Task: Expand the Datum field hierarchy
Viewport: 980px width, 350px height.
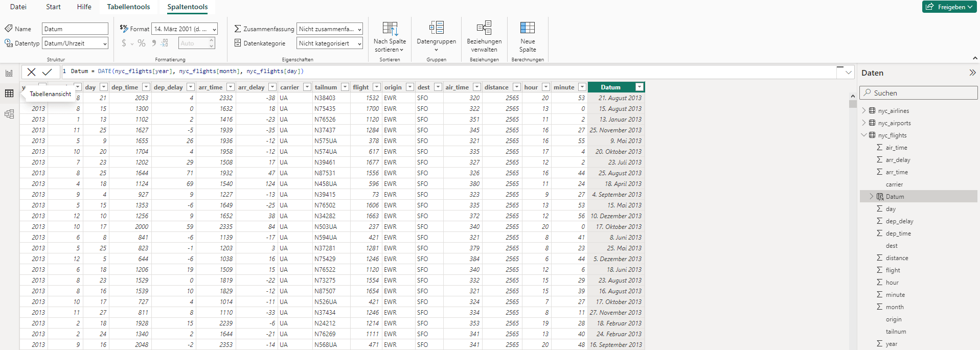Action: (872, 196)
